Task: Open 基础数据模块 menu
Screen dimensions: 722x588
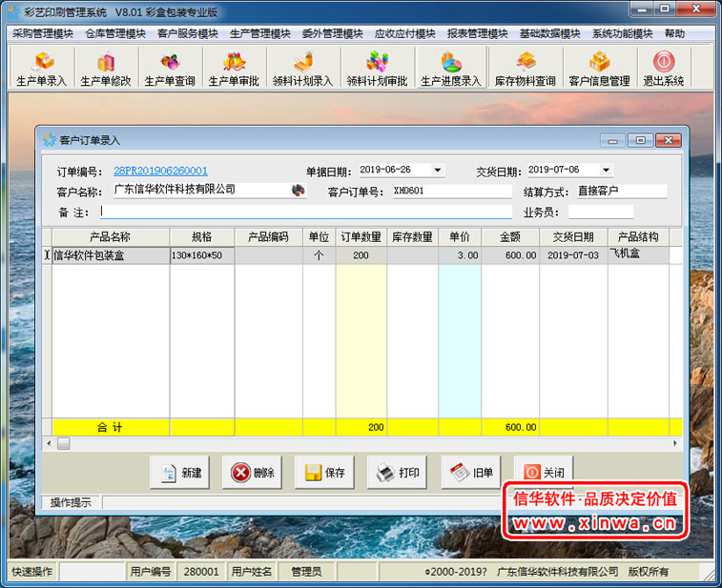Action: [549, 33]
